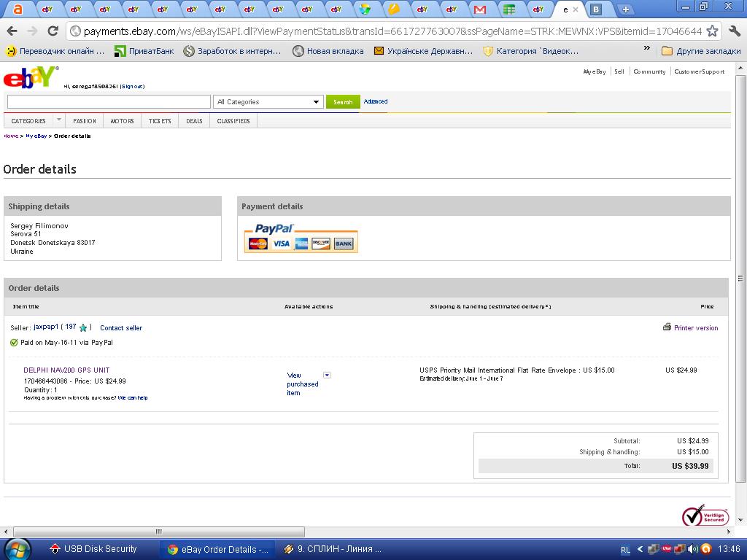Screen dimensions: 747x560
Task: Open Українське Державн... bookmark
Action: click(424, 51)
